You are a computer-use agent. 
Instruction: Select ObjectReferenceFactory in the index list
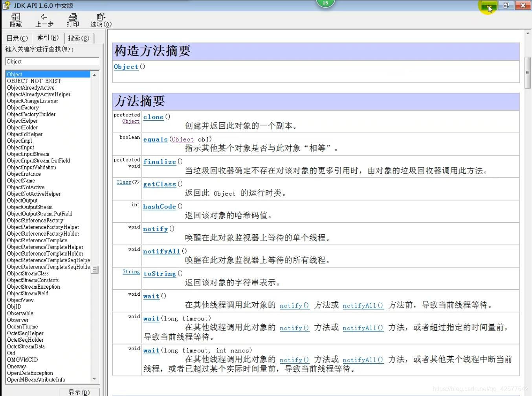(x=35, y=220)
